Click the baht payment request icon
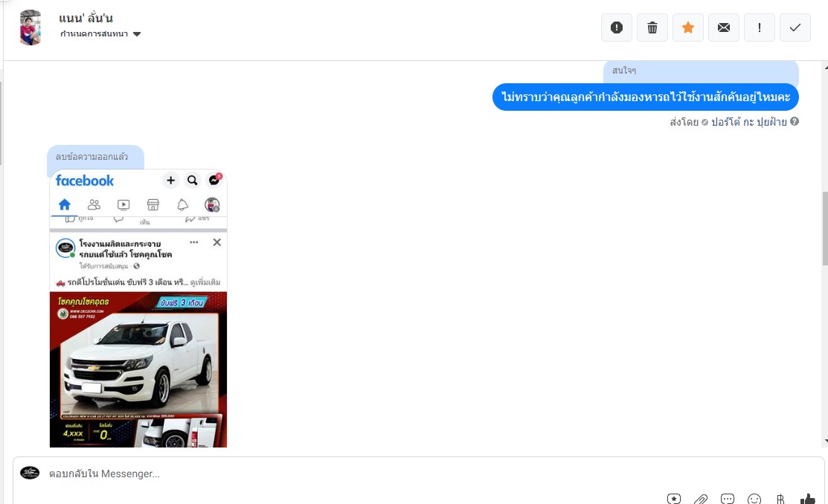 (x=780, y=499)
